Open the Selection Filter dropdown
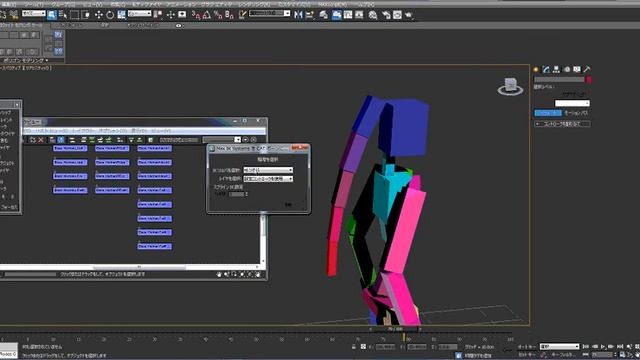The image size is (640, 360). coord(33,13)
